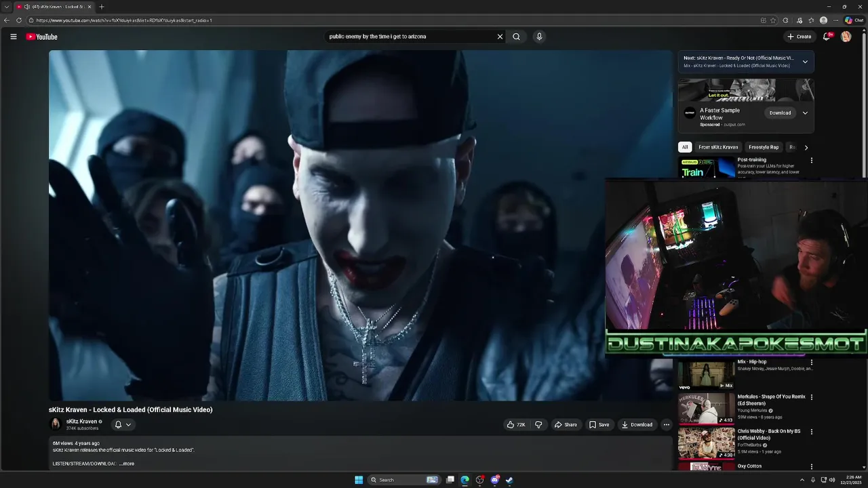
Task: Open browser favorites list icon
Action: click(811, 20)
